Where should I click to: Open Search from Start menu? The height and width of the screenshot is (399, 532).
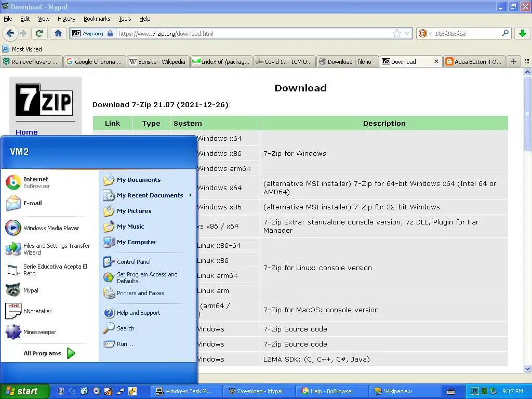click(148, 328)
